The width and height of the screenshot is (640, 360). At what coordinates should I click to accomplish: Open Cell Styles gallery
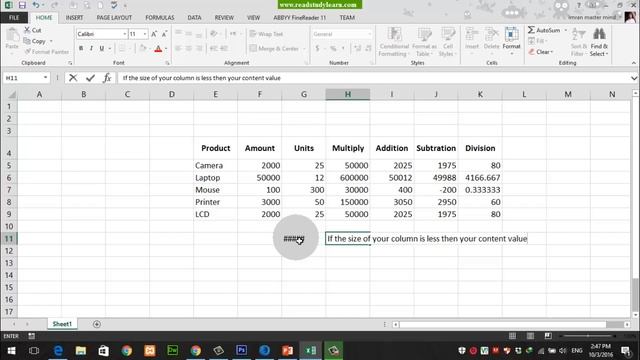tap(447, 42)
